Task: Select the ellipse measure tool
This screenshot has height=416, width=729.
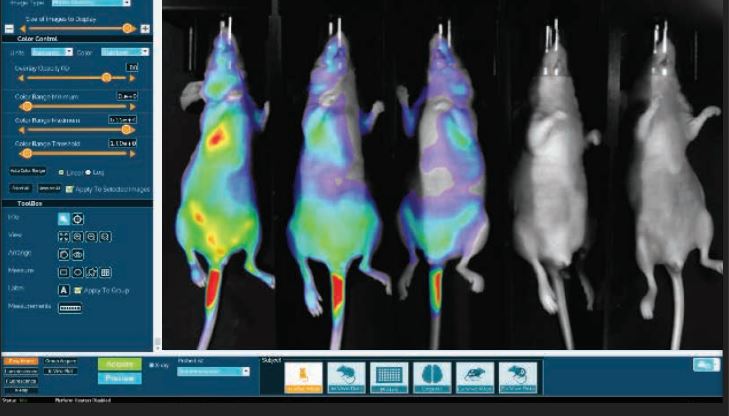Action: tap(77, 272)
